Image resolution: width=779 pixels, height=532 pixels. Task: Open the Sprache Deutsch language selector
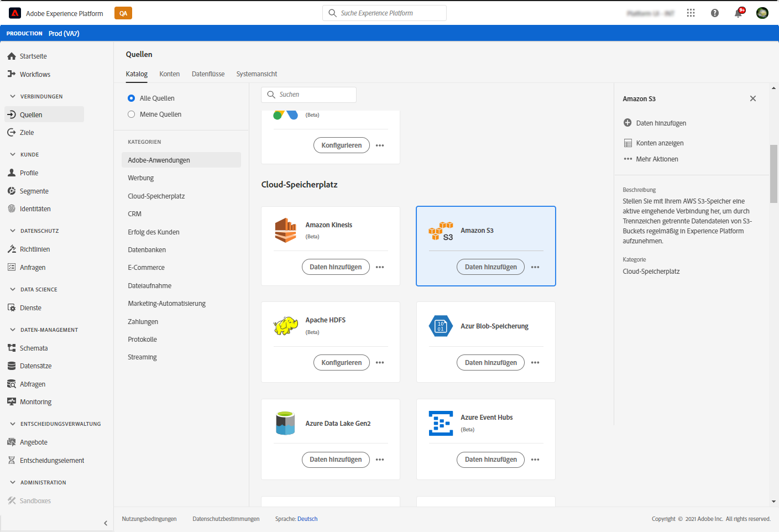(307, 519)
